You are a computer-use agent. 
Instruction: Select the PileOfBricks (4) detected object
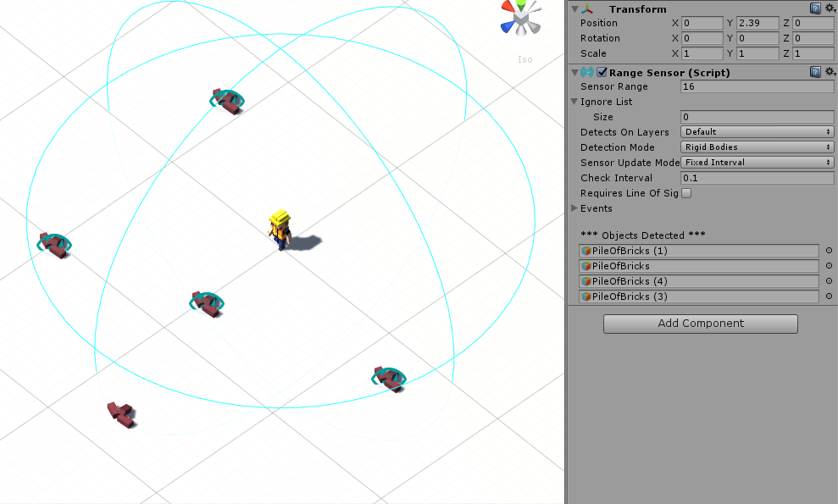699,281
